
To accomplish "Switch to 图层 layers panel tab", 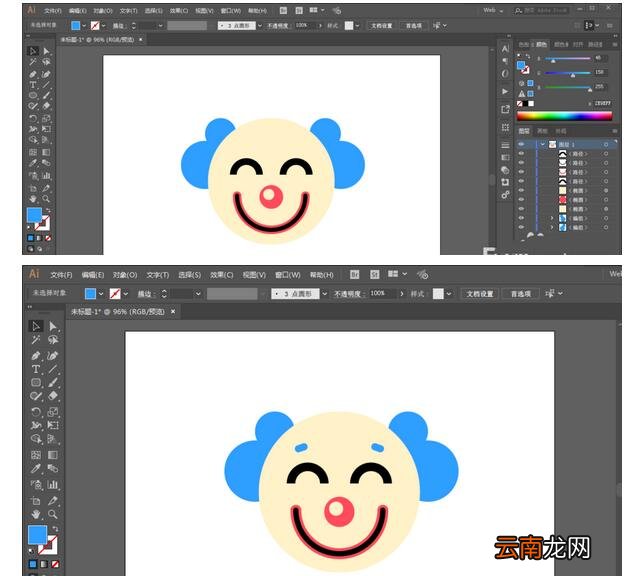I will pyautogui.click(x=524, y=131).
